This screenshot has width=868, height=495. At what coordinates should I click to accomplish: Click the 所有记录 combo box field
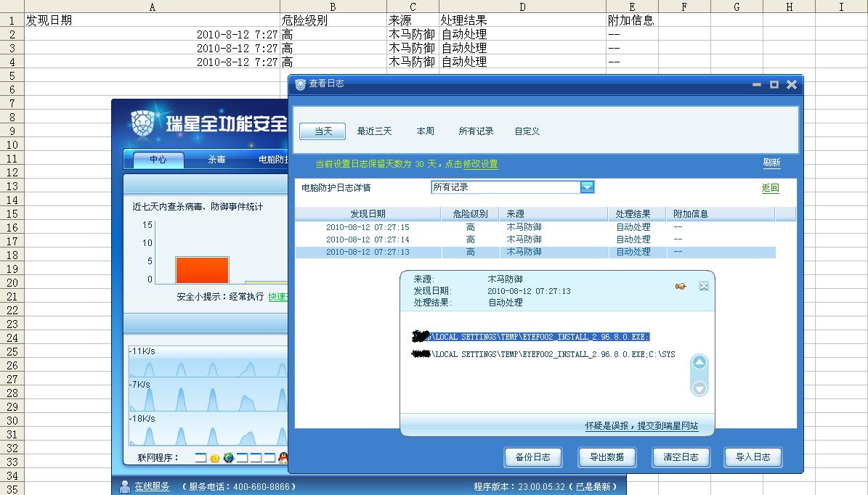pyautogui.click(x=513, y=187)
